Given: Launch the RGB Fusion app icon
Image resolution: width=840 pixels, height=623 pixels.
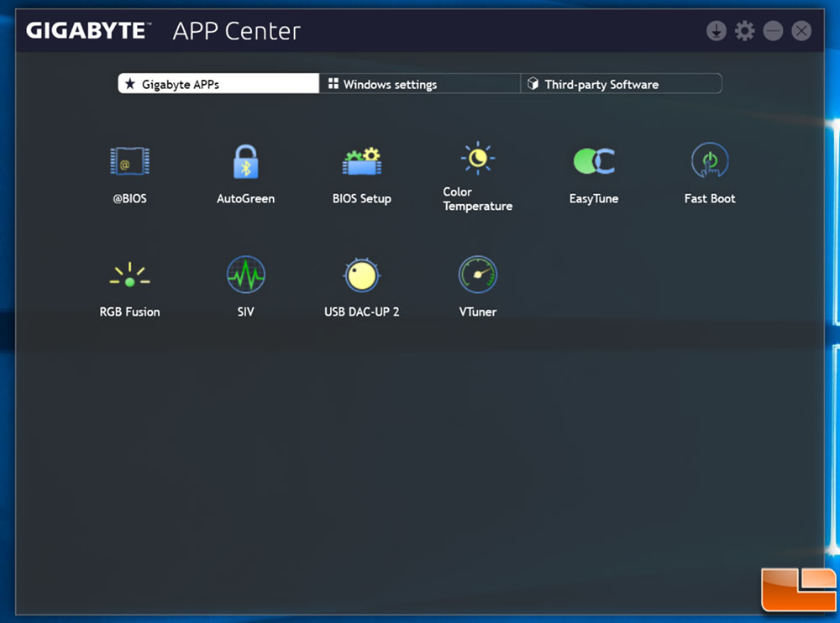Looking at the screenshot, I should [129, 275].
